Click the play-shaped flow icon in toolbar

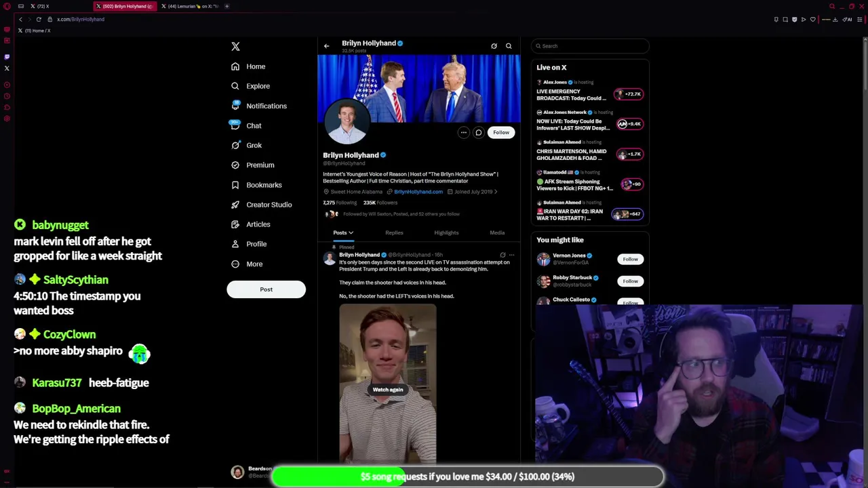[x=804, y=20]
